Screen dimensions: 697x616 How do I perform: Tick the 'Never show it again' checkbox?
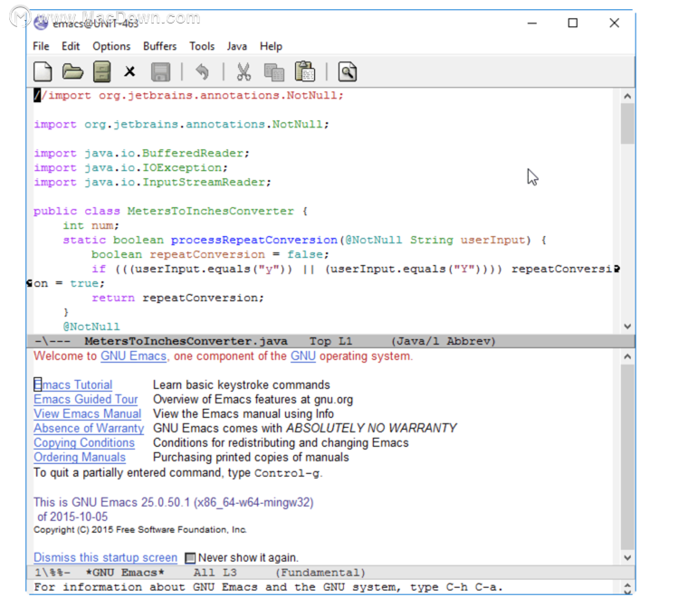190,557
